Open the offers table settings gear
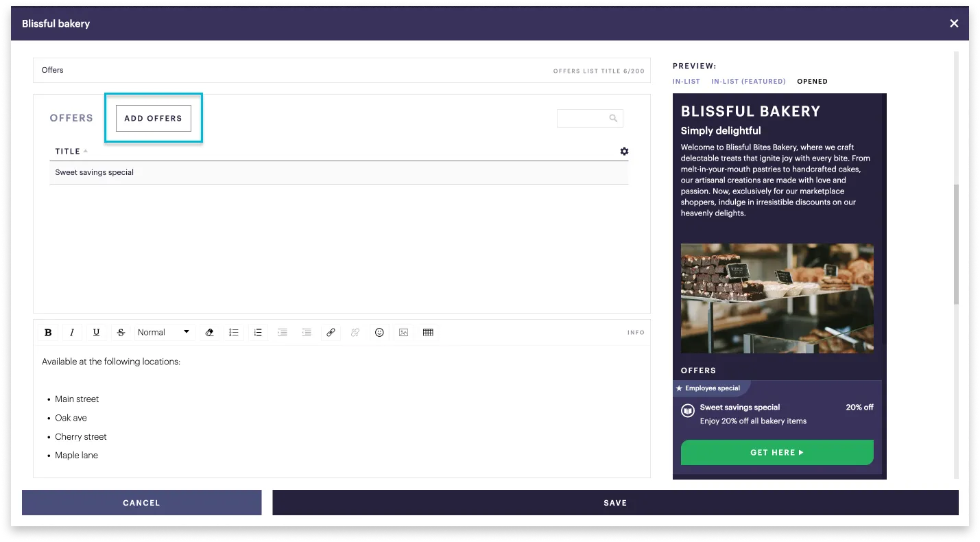 coord(624,152)
